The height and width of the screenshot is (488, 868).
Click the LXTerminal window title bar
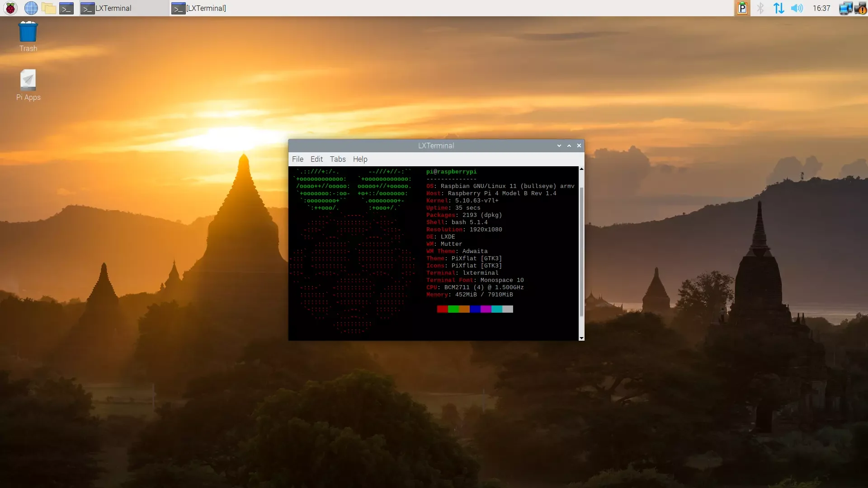(436, 145)
